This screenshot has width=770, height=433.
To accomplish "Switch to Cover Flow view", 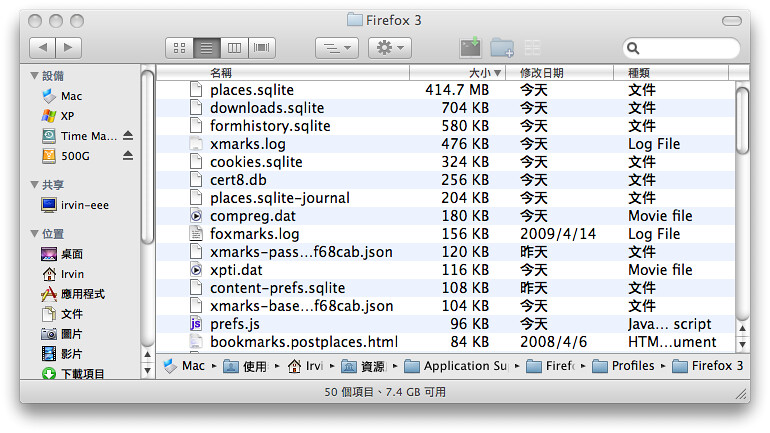I will 262,48.
